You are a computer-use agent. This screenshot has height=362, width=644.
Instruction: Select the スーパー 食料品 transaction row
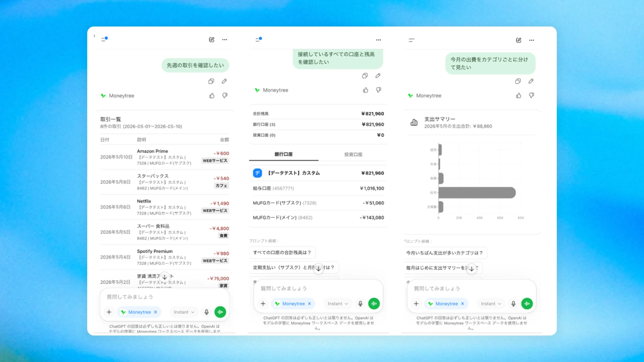point(164,232)
